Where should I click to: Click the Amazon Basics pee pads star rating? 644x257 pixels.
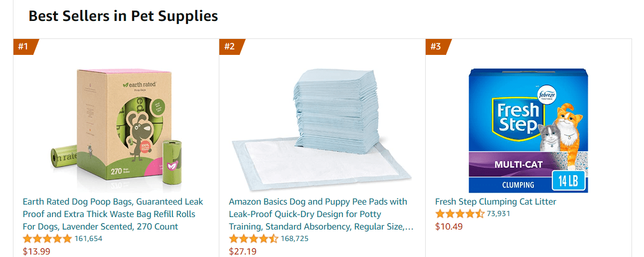tap(253, 239)
